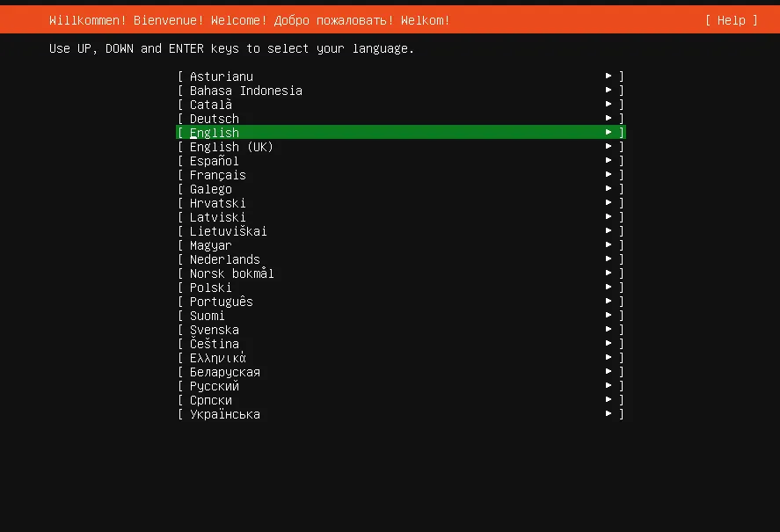The height and width of the screenshot is (532, 780).
Task: Click the arrow next to Українська
Action: click(609, 414)
